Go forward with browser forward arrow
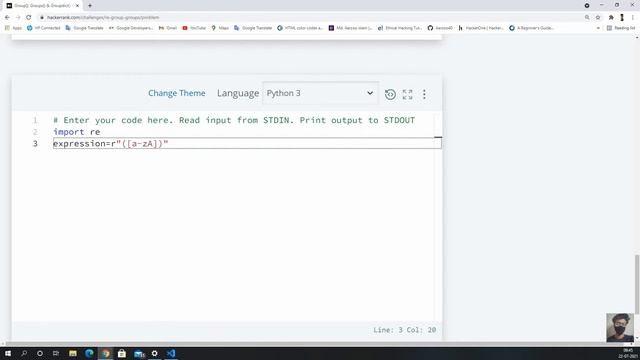 (18, 18)
